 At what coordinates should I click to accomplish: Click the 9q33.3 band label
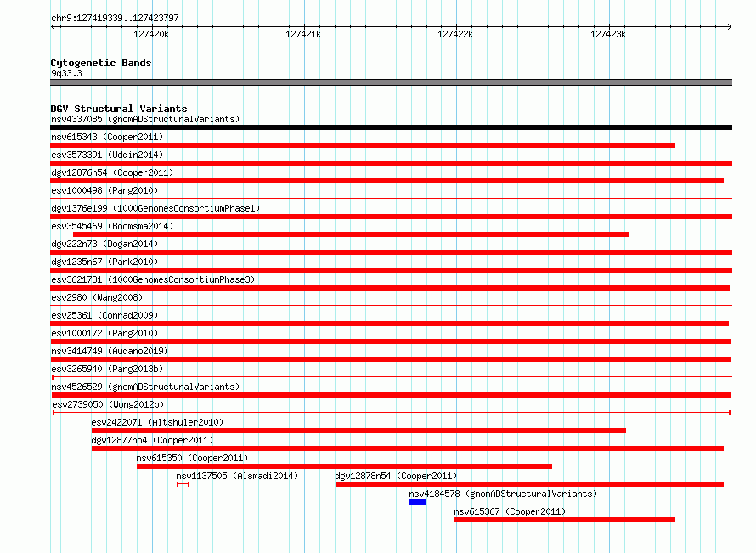pos(66,73)
